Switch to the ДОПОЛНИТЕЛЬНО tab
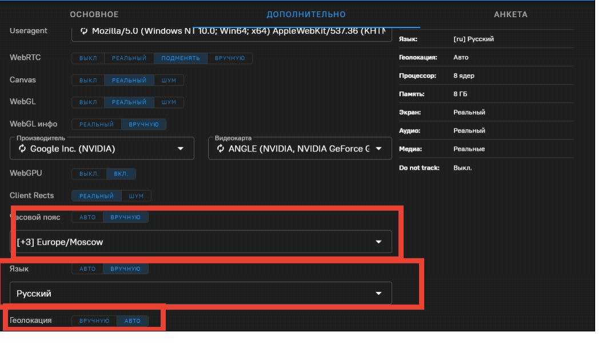 tap(306, 14)
